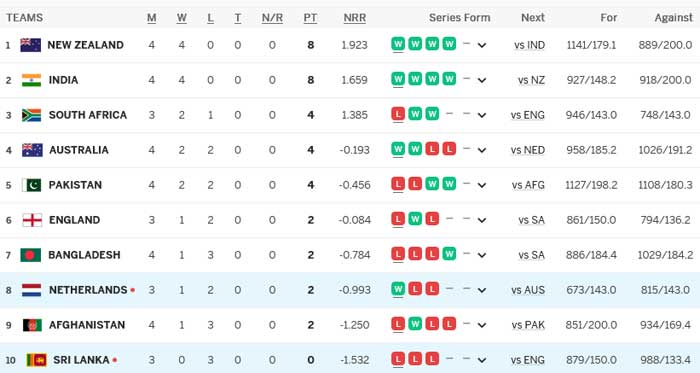The width and height of the screenshot is (700, 373).
Task: Expand the Sri Lanka row chevron
Action: pyautogui.click(x=482, y=360)
